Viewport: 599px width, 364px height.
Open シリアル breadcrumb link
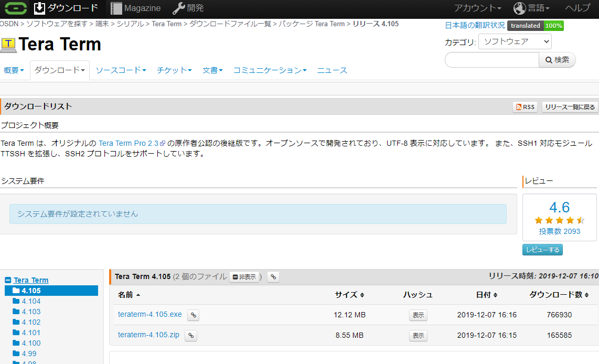130,24
